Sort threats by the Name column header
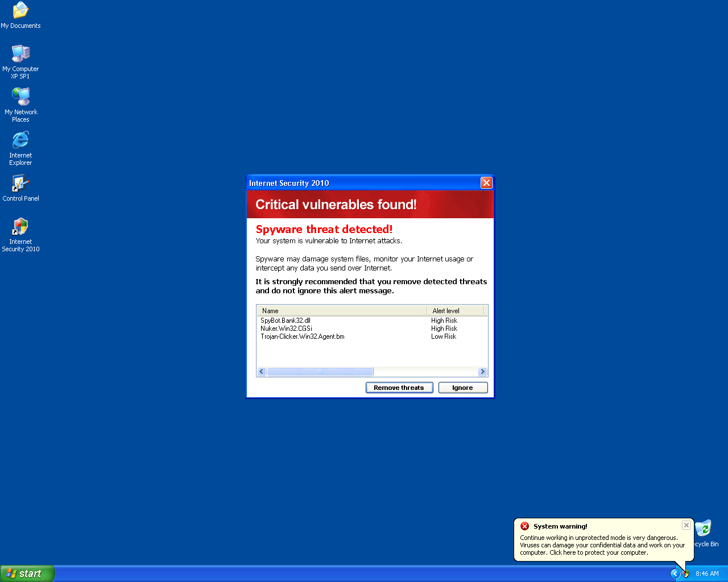Image resolution: width=728 pixels, height=582 pixels. tap(341, 311)
